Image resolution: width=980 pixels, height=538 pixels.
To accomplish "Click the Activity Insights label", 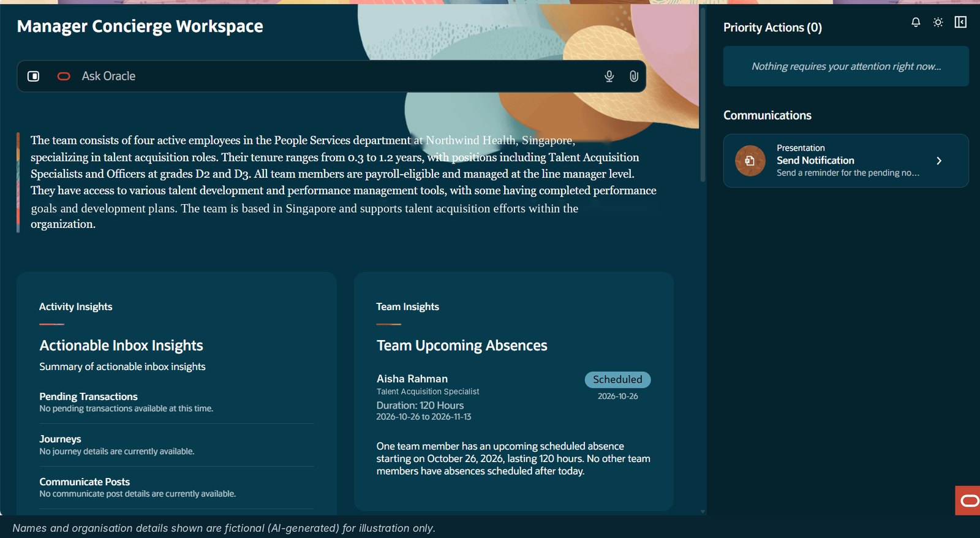I will [76, 306].
